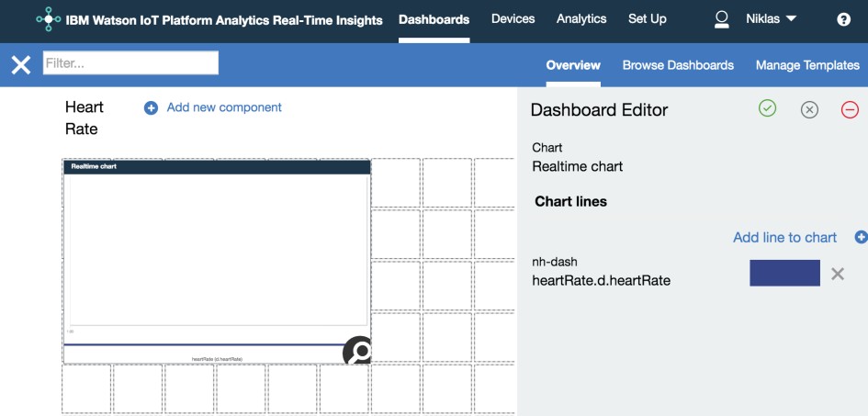The height and width of the screenshot is (416, 868).
Task: Click the user profile avatar icon
Action: coord(721,20)
